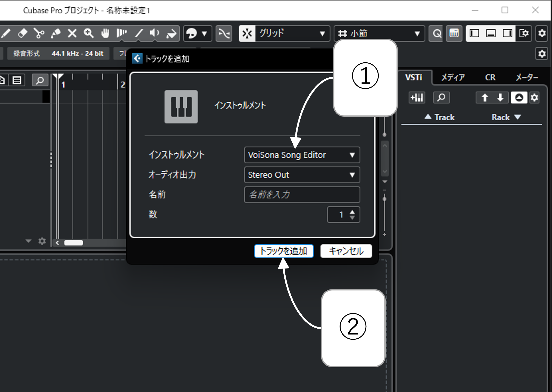Open track list view icon
The image size is (552, 392).
click(x=17, y=80)
